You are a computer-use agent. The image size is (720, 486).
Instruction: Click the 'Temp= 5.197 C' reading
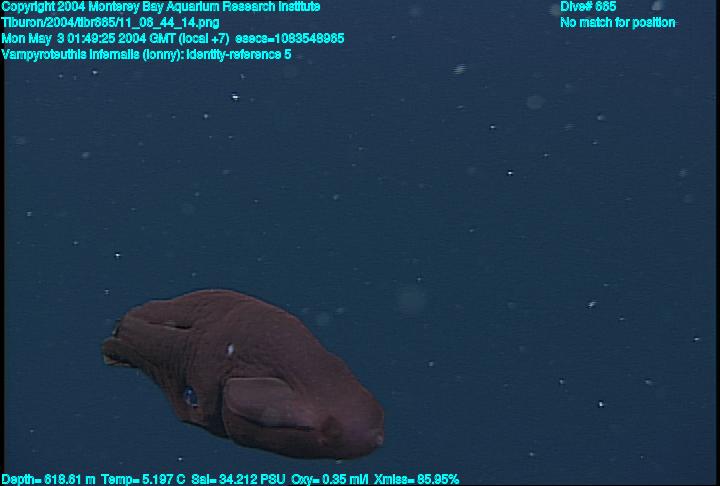(x=143, y=479)
